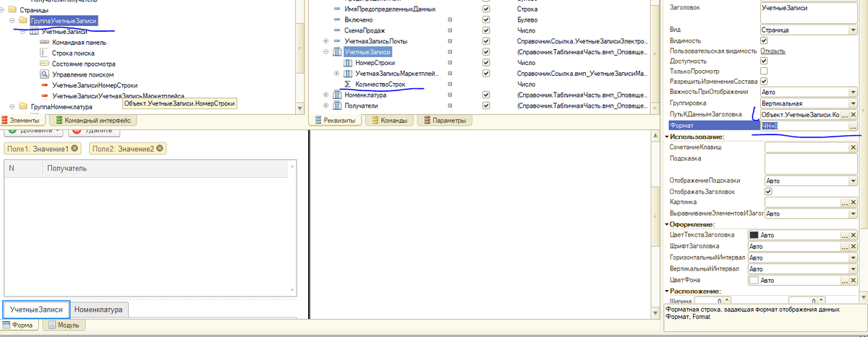Click the Получатели table icon in attributes
The width and height of the screenshot is (868, 337).
[337, 106]
